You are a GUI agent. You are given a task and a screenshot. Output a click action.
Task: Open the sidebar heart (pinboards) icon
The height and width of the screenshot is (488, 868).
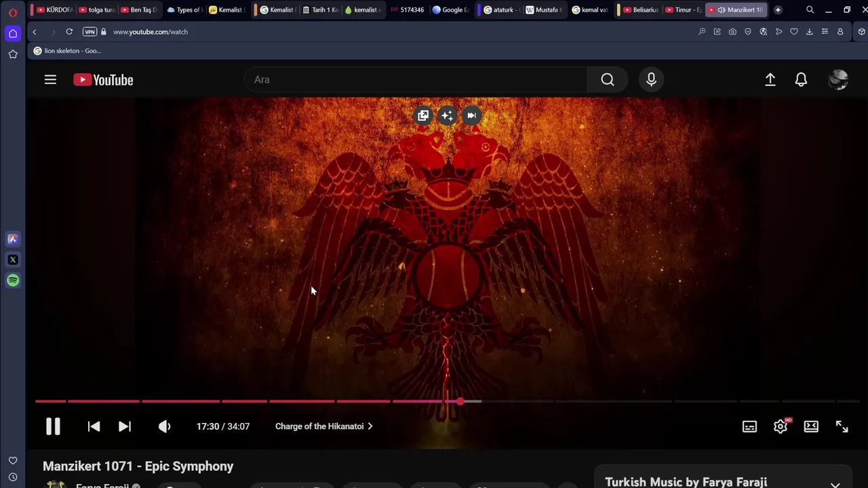(x=13, y=461)
